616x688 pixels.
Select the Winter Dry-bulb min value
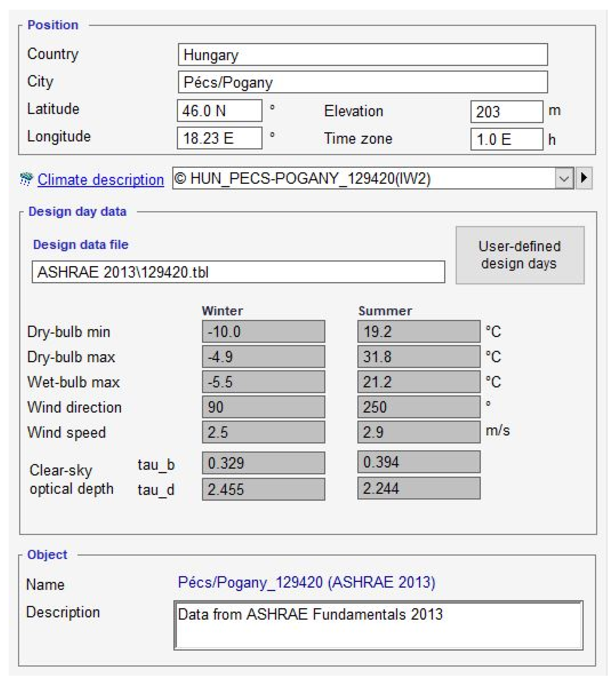262,332
